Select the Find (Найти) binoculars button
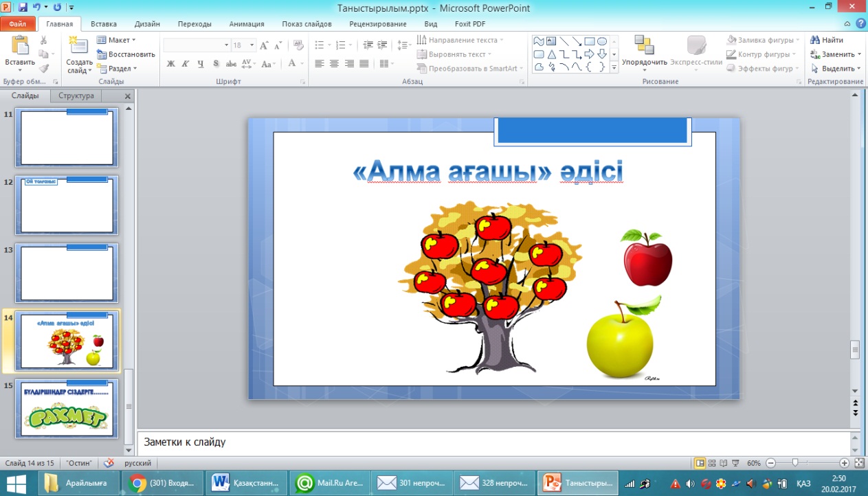868x496 pixels. 827,40
